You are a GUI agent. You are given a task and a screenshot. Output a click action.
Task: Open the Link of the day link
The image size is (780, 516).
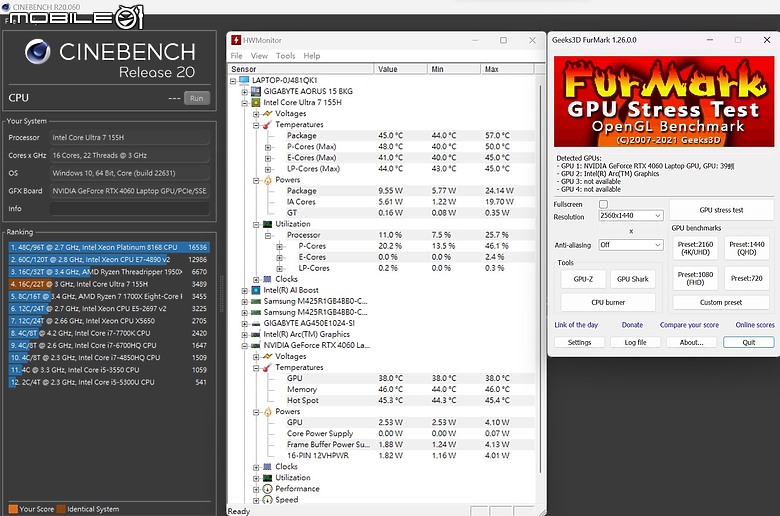pyautogui.click(x=576, y=325)
